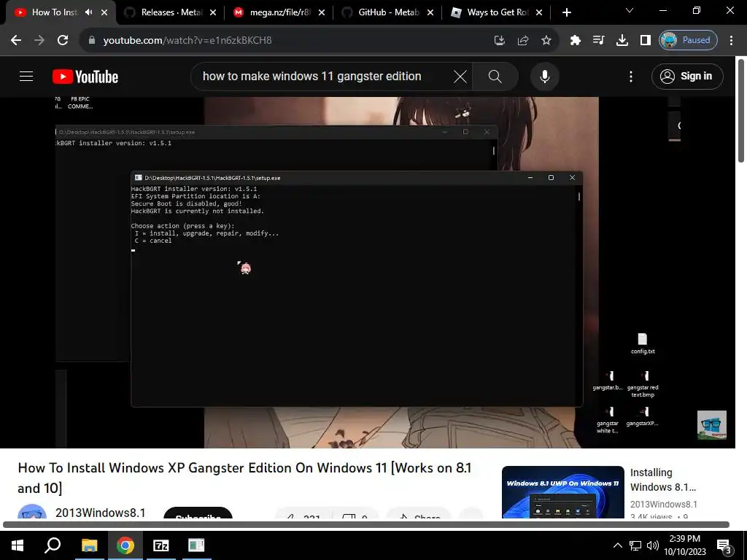Close the Ways to Get Rol tab
This screenshot has height=560, width=747.
coord(539,13)
